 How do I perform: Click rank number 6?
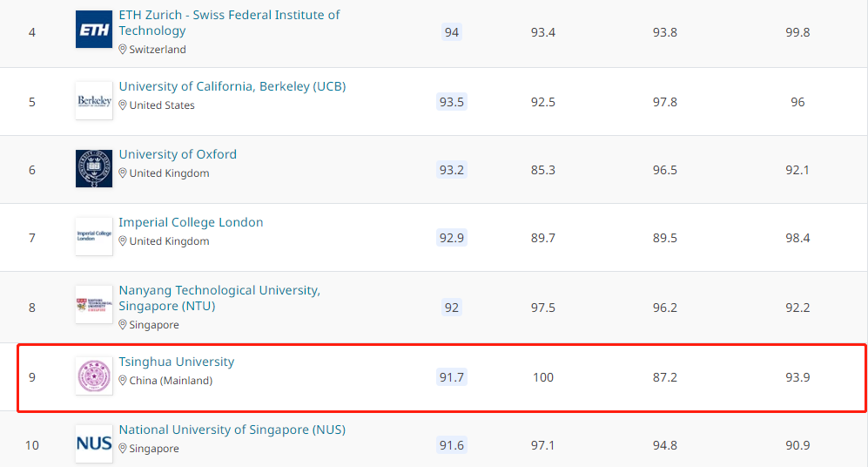click(x=32, y=170)
